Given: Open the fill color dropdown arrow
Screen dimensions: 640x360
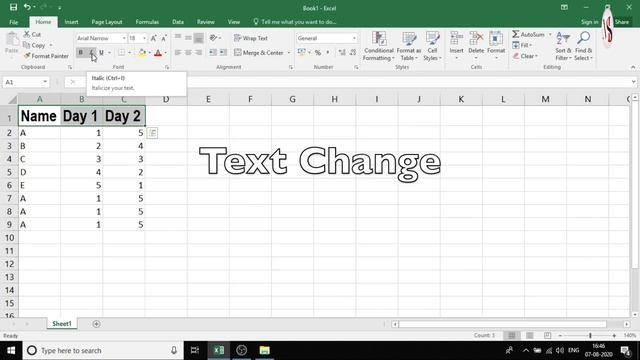Looking at the screenshot, I should (149, 53).
